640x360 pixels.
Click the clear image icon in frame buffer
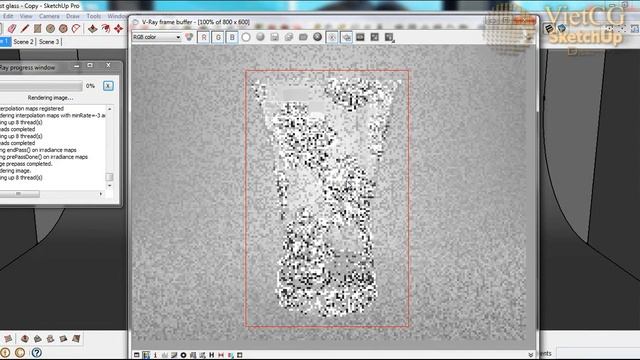[303, 37]
